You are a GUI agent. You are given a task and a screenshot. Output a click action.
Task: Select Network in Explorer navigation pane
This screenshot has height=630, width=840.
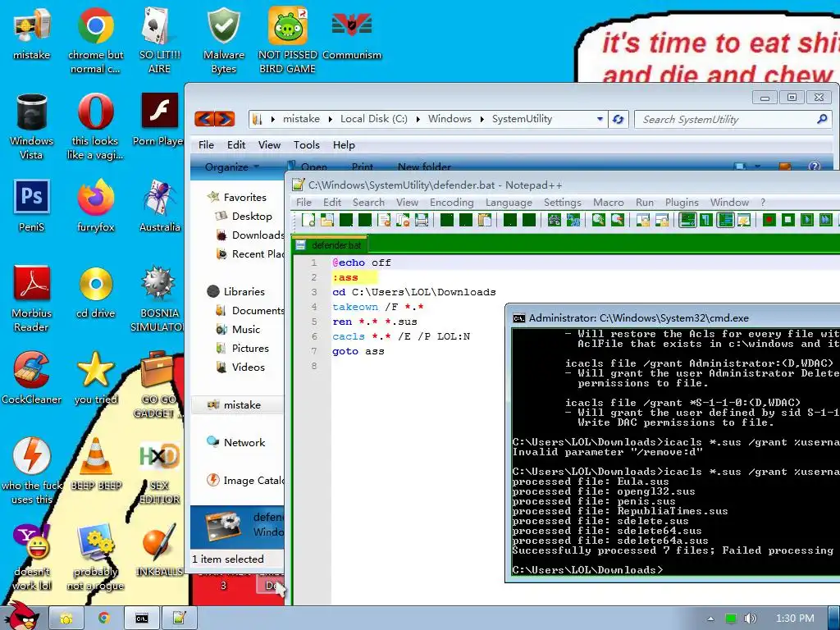pyautogui.click(x=236, y=442)
